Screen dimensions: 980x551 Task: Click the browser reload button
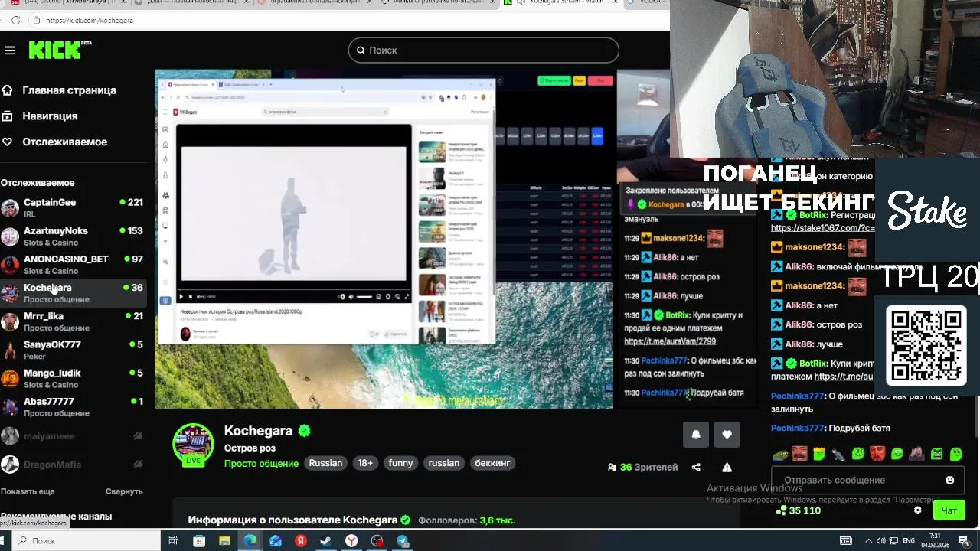click(15, 21)
